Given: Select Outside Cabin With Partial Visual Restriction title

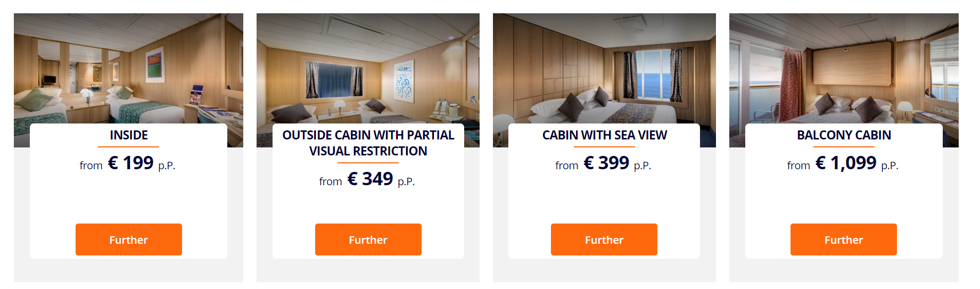Looking at the screenshot, I should pos(368,143).
